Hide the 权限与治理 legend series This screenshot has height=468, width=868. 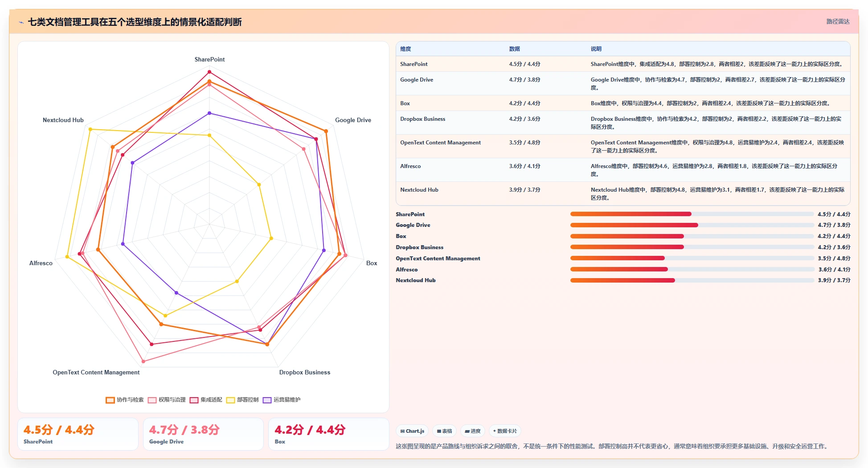point(167,400)
